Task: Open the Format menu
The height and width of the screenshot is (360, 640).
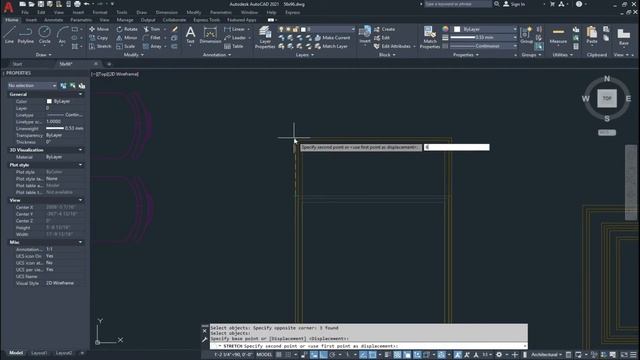Action: pos(100,12)
